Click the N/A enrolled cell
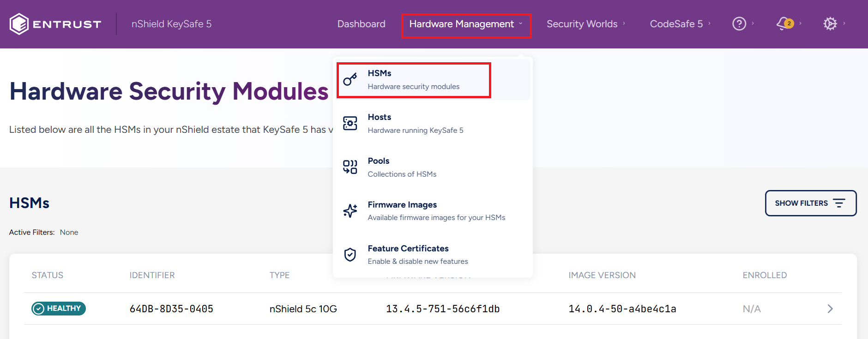This screenshot has width=868, height=339. click(x=752, y=309)
